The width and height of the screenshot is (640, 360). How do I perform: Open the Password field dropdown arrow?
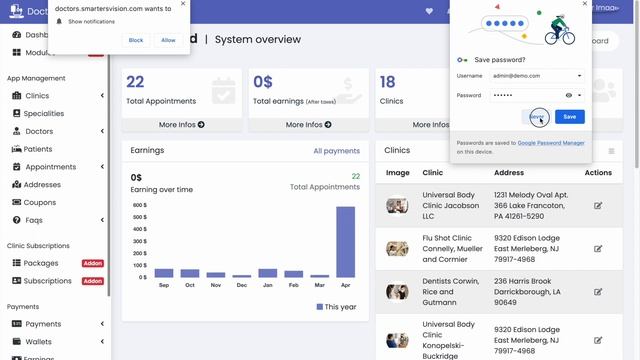[x=579, y=95]
